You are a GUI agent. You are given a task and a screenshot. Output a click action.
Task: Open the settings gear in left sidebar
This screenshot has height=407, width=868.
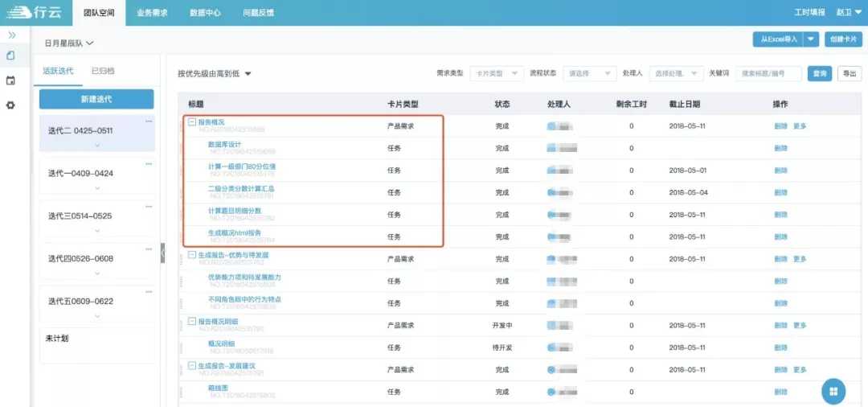pyautogui.click(x=10, y=105)
